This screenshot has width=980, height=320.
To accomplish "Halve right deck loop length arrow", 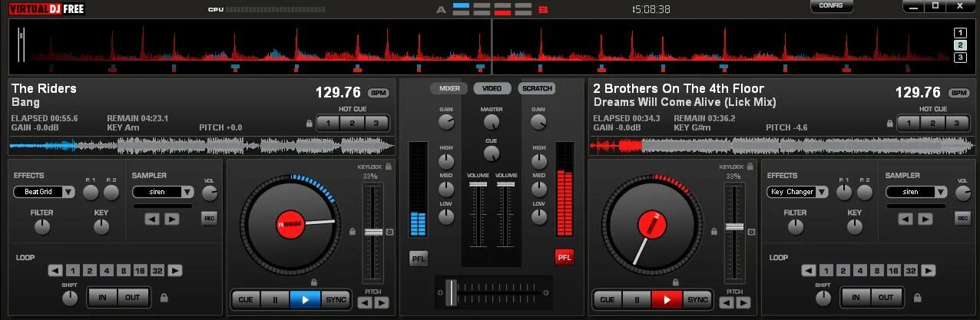I will 808,270.
